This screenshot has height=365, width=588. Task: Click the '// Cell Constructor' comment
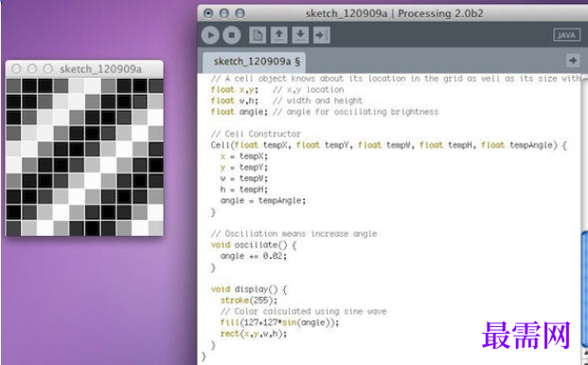[x=256, y=134]
